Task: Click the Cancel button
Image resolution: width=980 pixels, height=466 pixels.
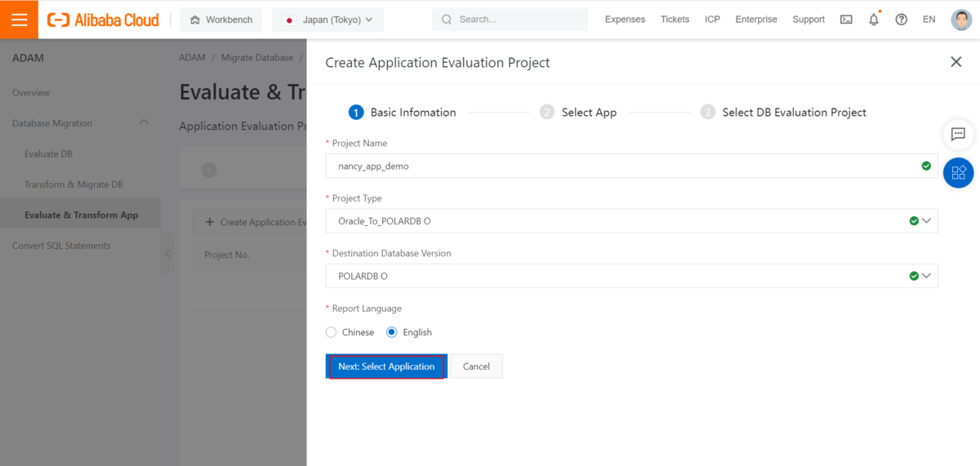Action: 476,366
